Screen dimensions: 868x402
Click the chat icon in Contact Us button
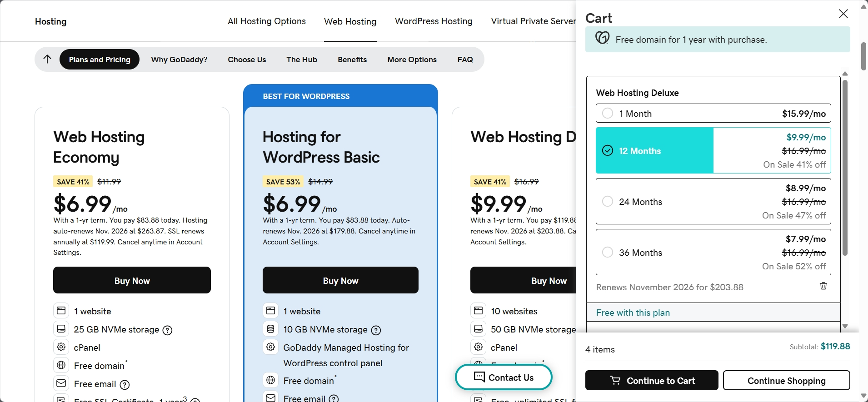[479, 377]
